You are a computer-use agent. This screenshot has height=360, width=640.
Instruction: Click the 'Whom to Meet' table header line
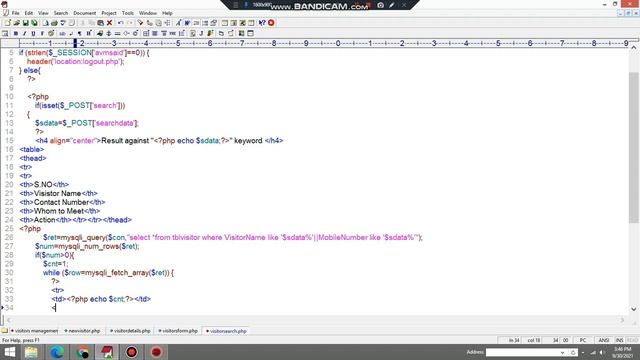[60, 211]
